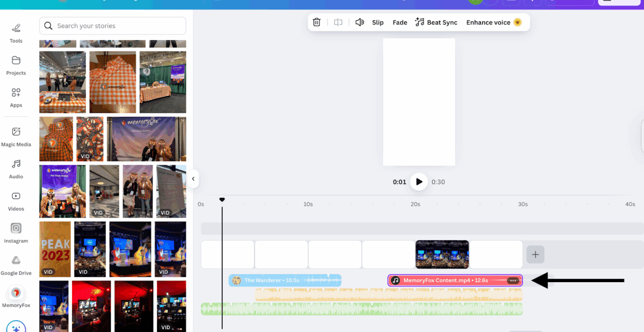Open the Apps panel
The width and height of the screenshot is (644, 332).
pos(16,98)
